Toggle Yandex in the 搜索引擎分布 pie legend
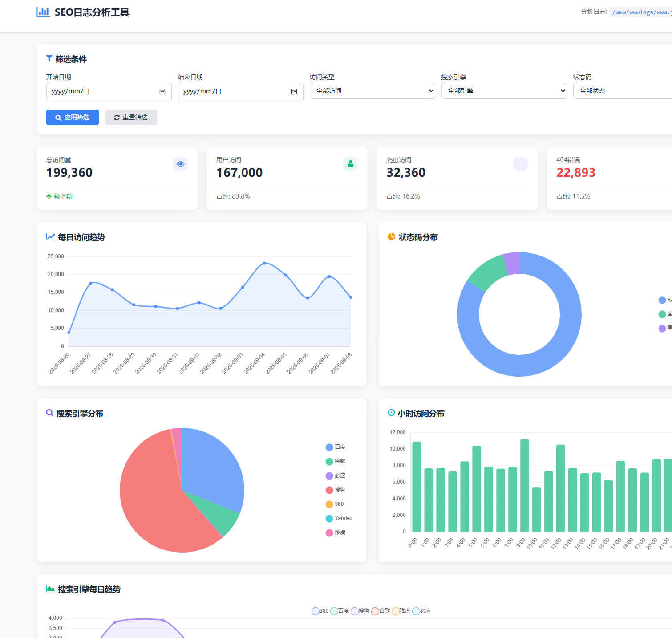 339,518
